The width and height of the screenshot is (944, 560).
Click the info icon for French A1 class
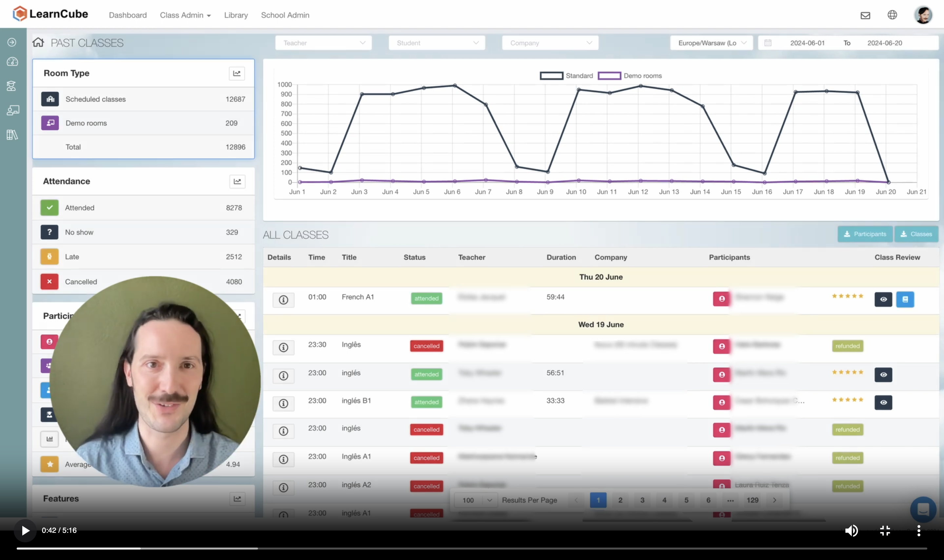pos(283,299)
